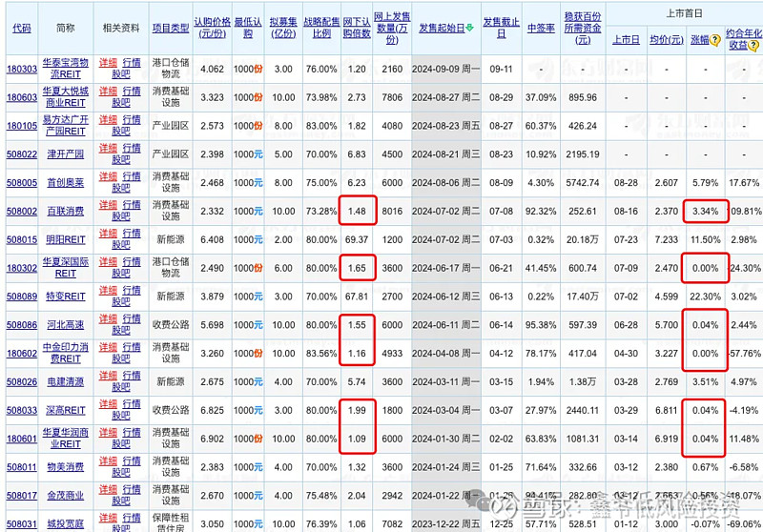
Task: Open 详细 for 物美消费 row
Action: click(108, 461)
